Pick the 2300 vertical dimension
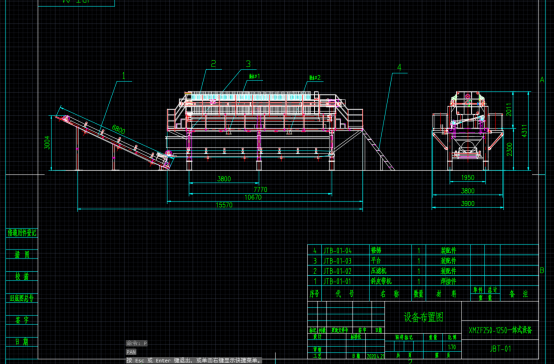Screen dimensions: 554x364 click(x=509, y=149)
